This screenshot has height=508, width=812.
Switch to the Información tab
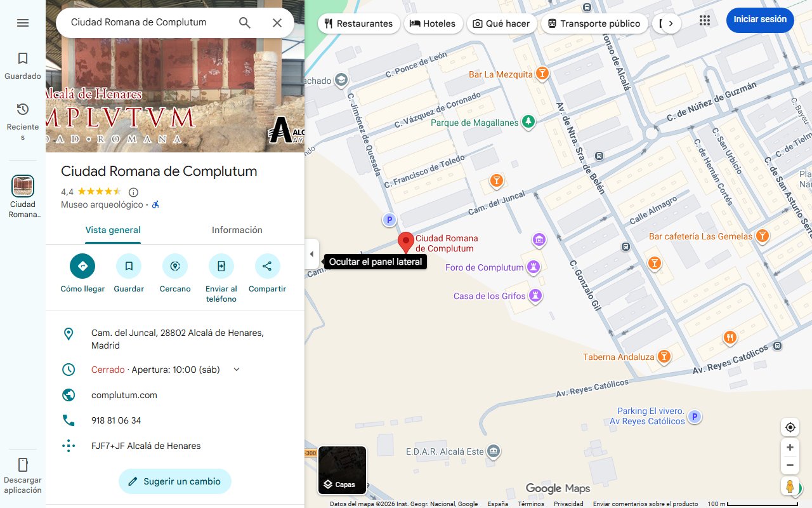click(237, 230)
